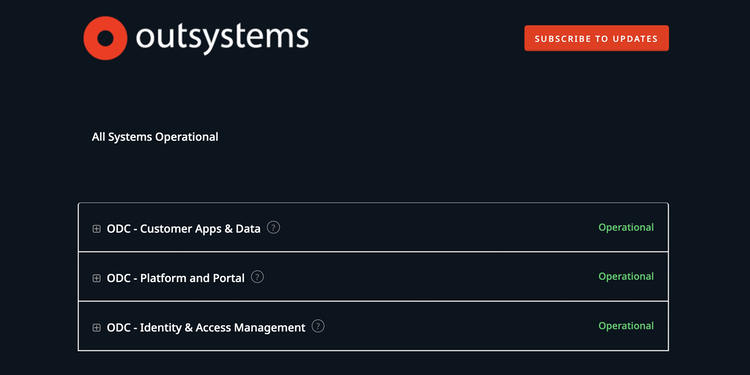Click Operational status of Customer Apps & Data
750x375 pixels.
[x=626, y=228]
